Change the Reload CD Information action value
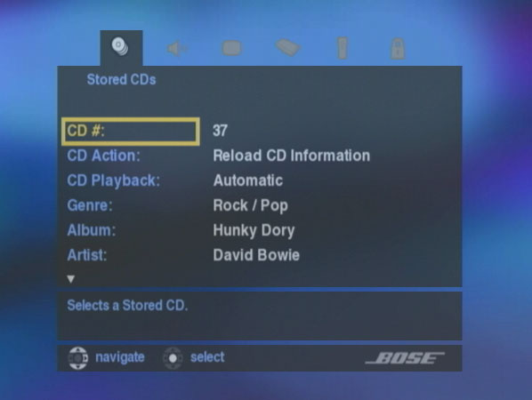This screenshot has height=400, width=532. coord(292,156)
